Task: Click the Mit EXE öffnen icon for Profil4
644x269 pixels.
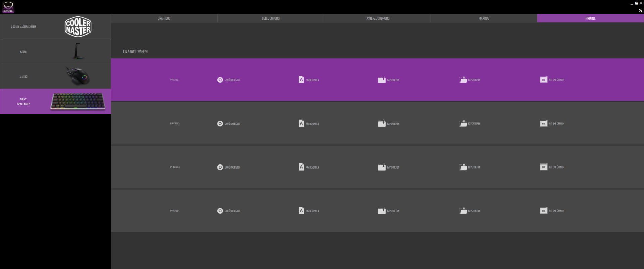Action: coord(544,211)
